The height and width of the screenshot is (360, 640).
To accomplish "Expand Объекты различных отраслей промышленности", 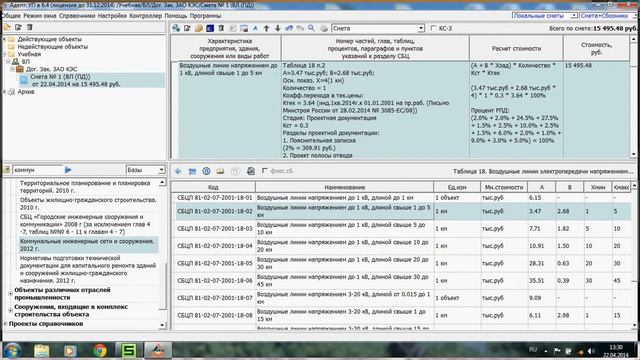I will 11,294.
